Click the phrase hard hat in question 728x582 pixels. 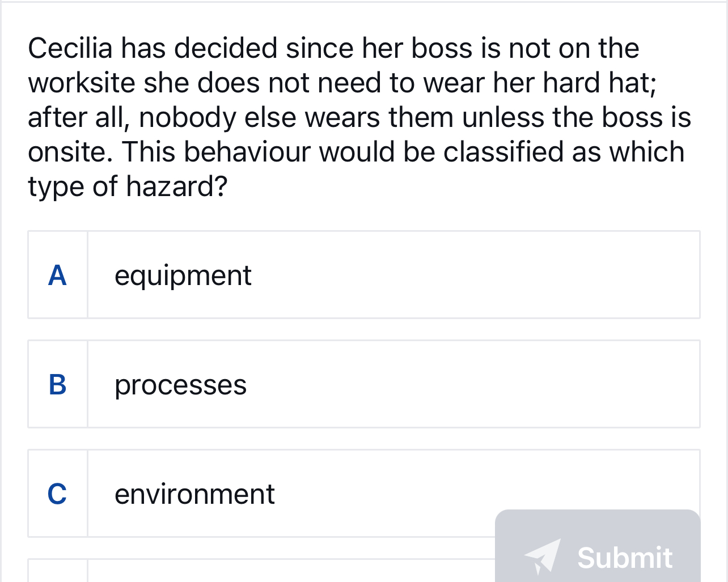pos(608,83)
